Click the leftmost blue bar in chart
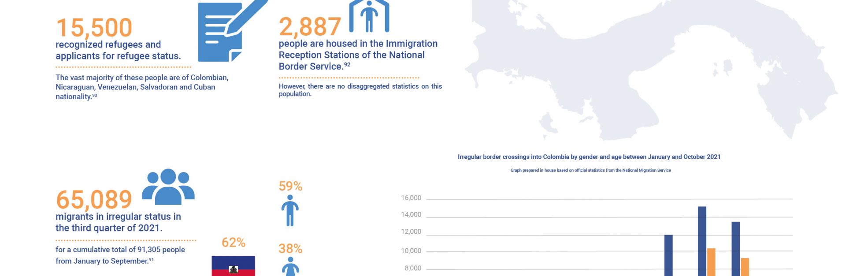The width and height of the screenshot is (868, 276). coord(668,255)
